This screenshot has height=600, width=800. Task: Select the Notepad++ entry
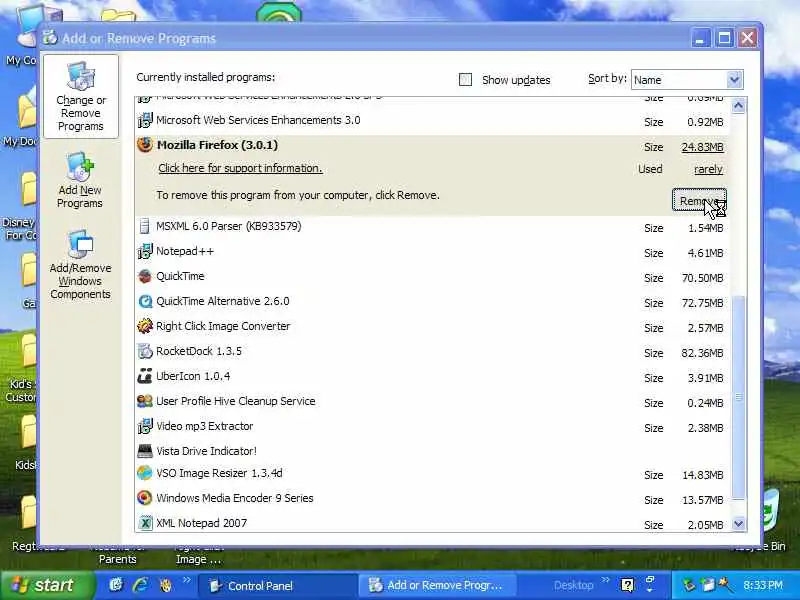click(432, 252)
